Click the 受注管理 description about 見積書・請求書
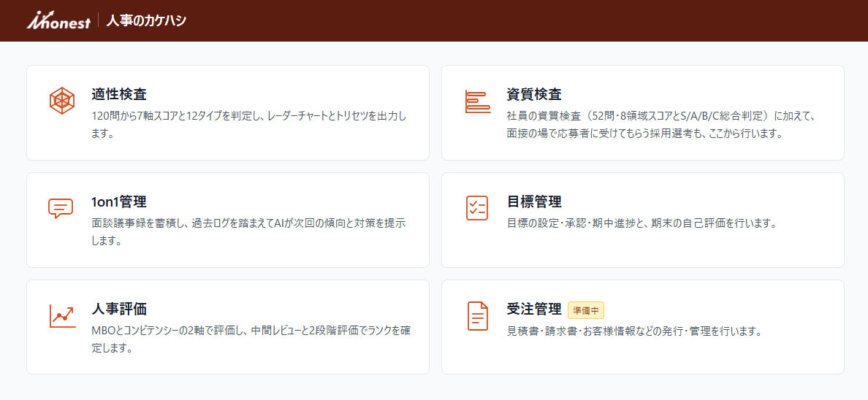Viewport: 868px width, 400px height. 636,331
